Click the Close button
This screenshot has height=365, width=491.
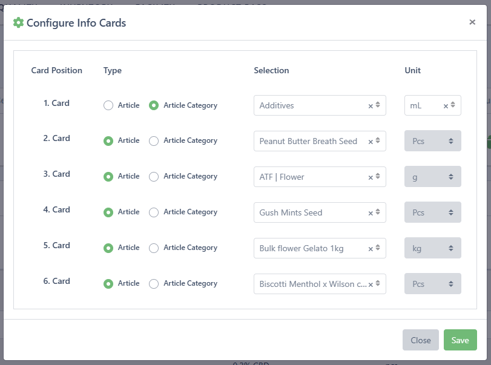tap(421, 340)
